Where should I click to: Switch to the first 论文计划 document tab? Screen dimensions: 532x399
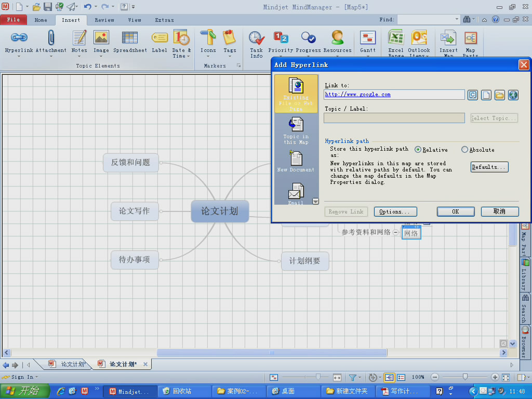[x=68, y=364]
